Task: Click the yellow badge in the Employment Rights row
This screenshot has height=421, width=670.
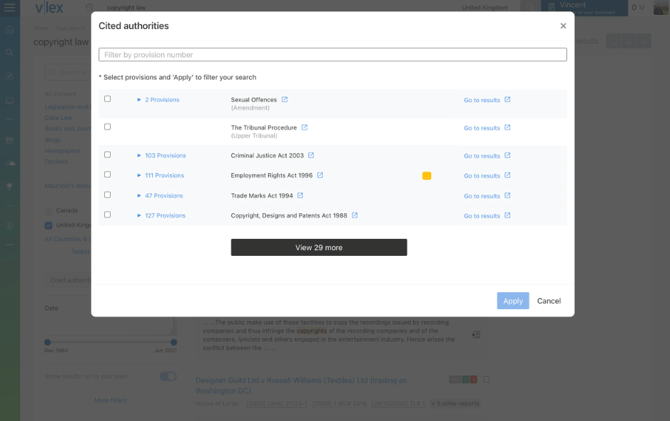Action: coord(426,176)
